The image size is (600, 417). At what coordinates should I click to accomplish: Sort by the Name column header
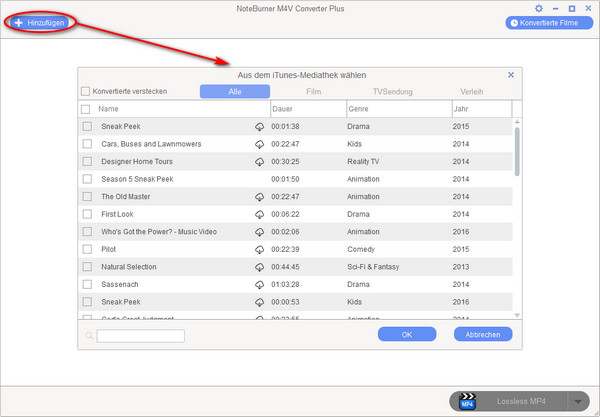point(108,109)
